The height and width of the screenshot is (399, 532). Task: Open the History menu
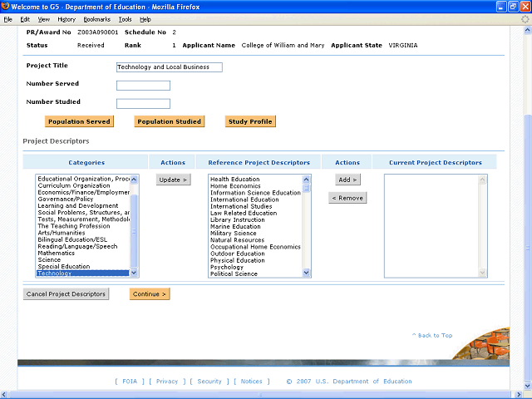[x=66, y=18]
